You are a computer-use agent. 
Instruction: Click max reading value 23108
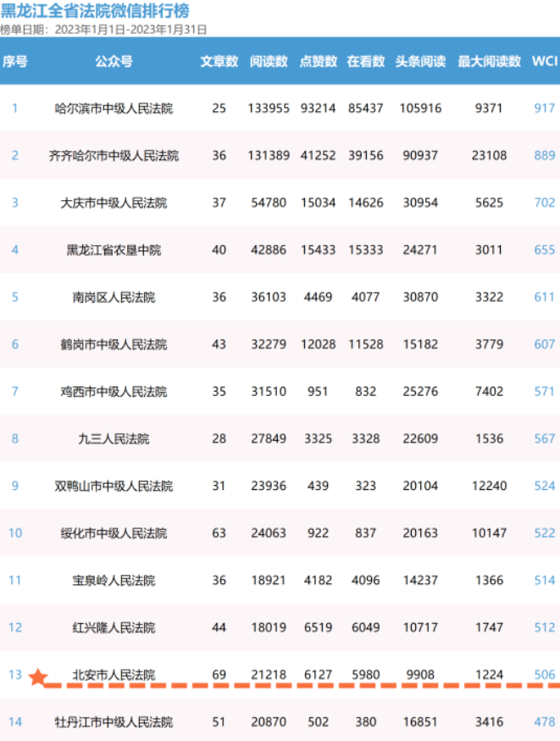pos(489,155)
